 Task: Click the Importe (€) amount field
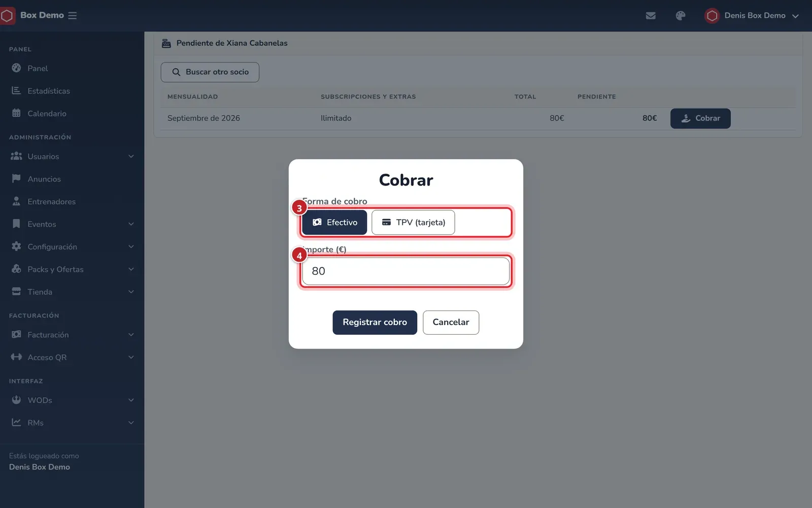406,271
